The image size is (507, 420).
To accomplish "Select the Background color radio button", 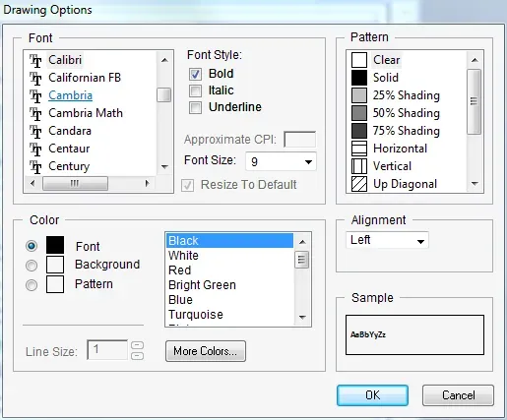I will click(32, 266).
